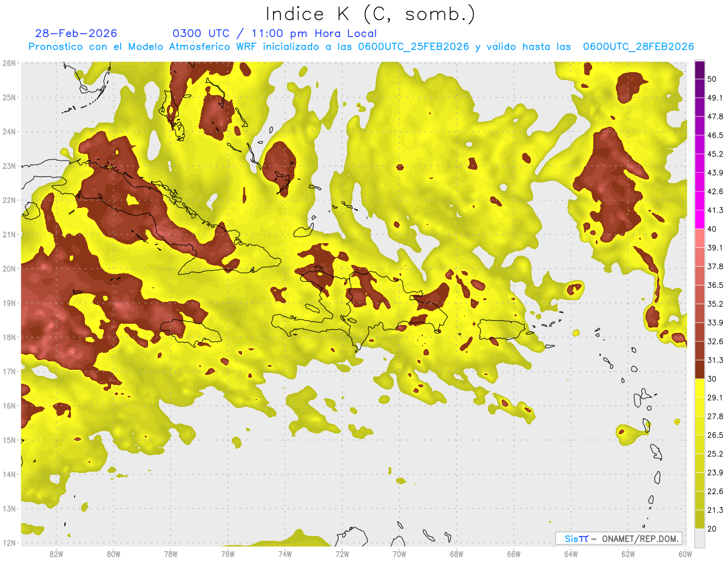728x562 pixels.
Task: Click the colorbar value '31.3'
Action: 715,360
